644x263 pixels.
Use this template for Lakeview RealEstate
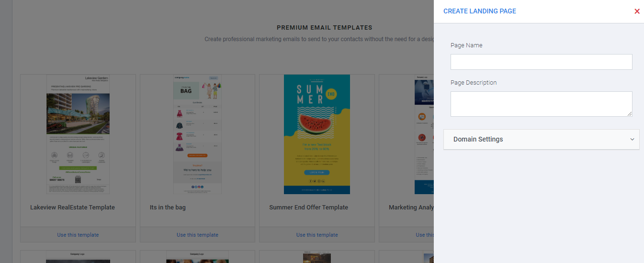pos(78,235)
